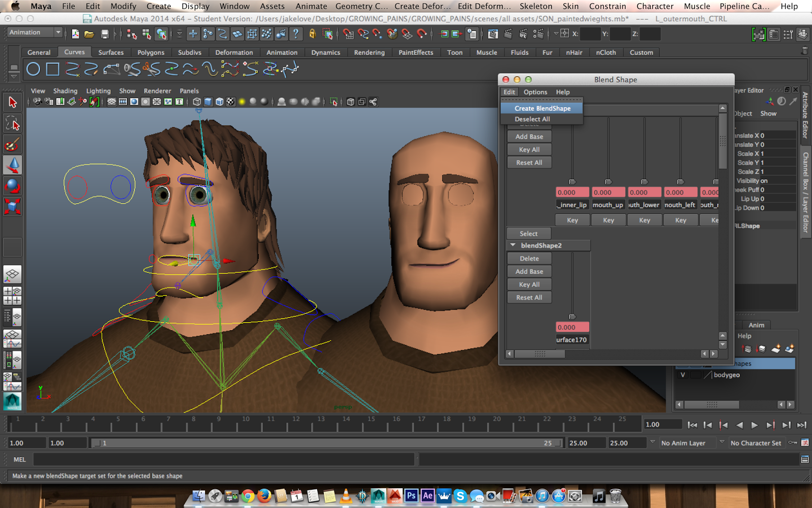
Task: Click the scissors curve tool on the shelf
Action: pyautogui.click(x=151, y=69)
